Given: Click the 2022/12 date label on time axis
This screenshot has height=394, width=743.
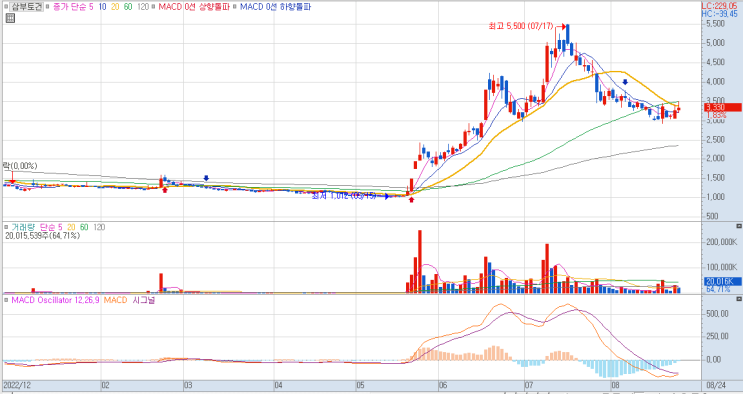Looking at the screenshot, I should click(x=17, y=385).
